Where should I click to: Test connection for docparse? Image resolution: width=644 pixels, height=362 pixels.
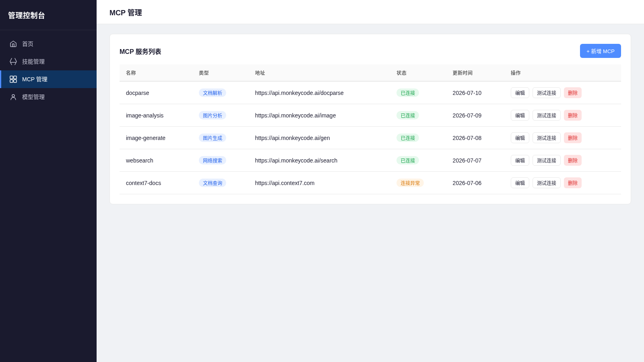[x=547, y=93]
